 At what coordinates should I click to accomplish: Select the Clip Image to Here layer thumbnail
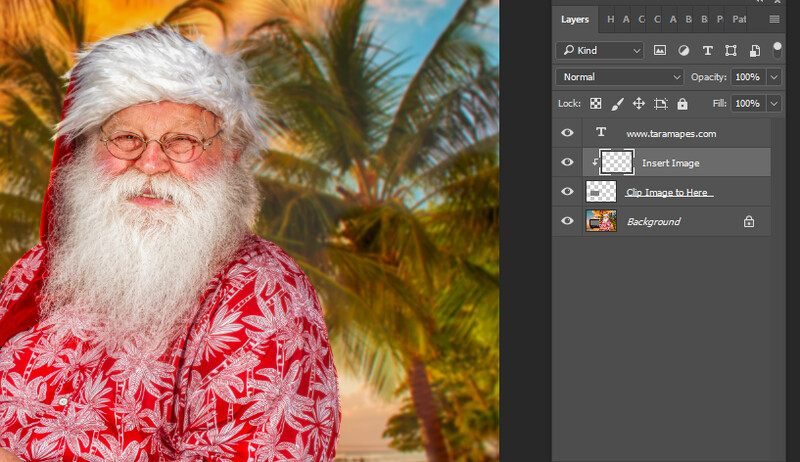click(601, 192)
